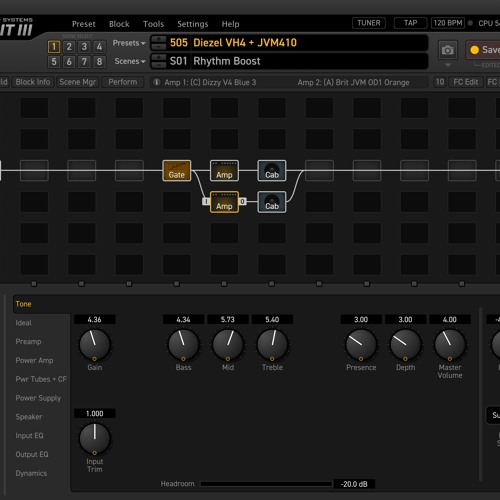Screen dimensions: 500x500
Task: Open the Scenes dropdown
Action: 130,61
